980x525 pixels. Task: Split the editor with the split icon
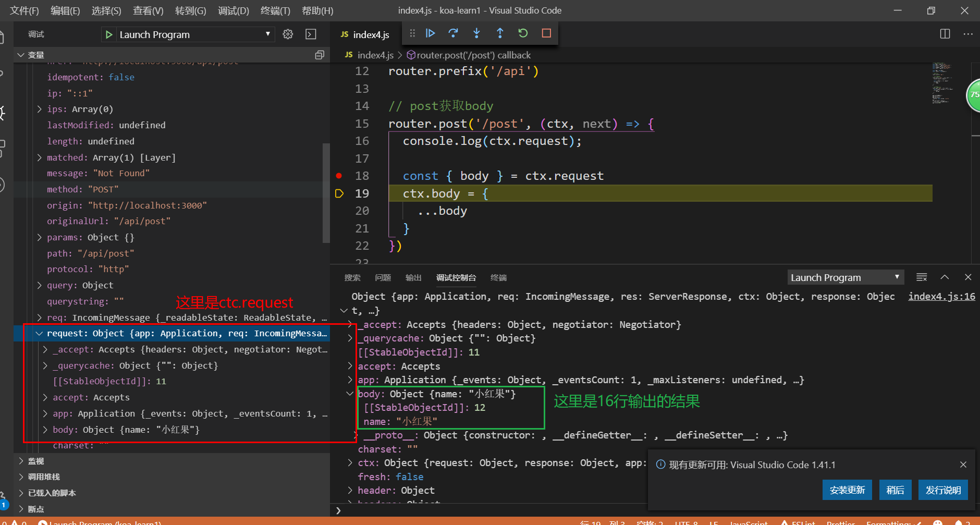(945, 34)
